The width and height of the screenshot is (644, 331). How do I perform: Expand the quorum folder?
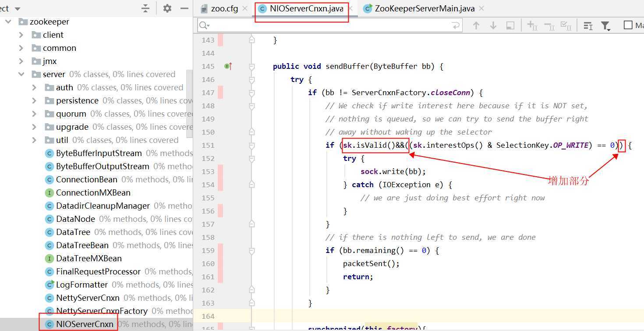click(34, 114)
